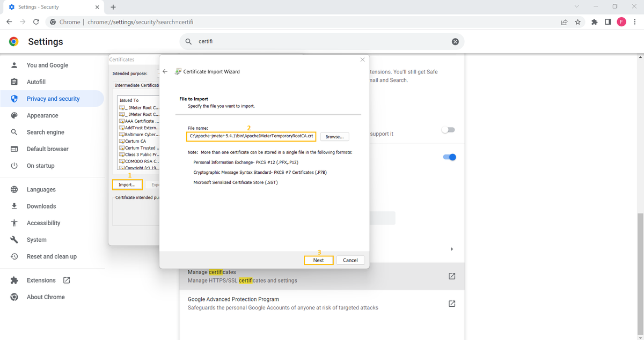This screenshot has height=340, width=644.
Task: Cancel the Certificate Import Wizard
Action: 350,260
